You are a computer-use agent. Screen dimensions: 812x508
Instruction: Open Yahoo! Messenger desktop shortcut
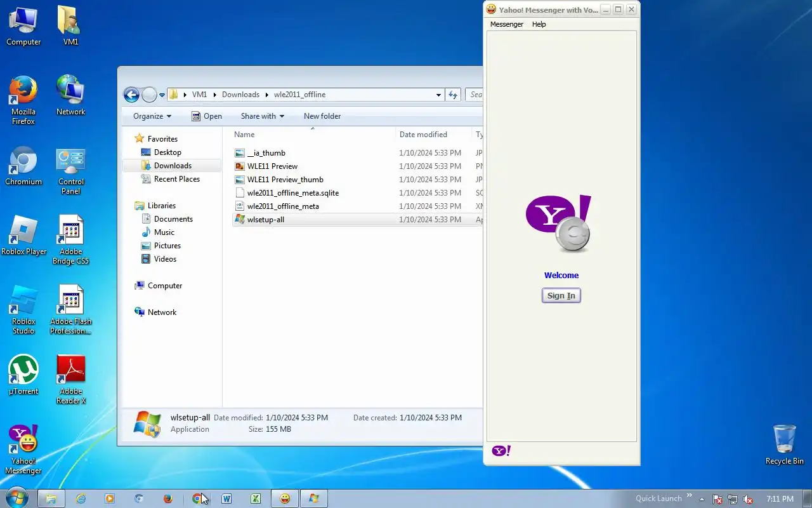(23, 450)
